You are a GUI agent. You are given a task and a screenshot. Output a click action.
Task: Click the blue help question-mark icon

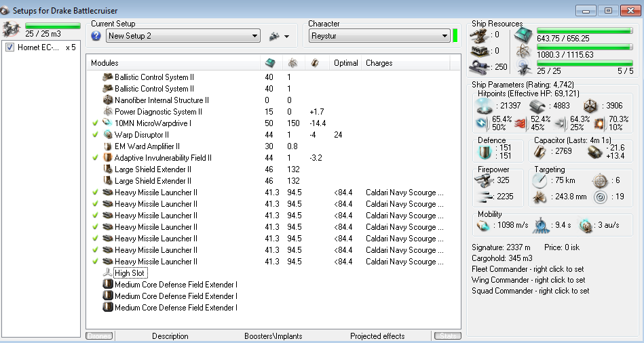(x=96, y=36)
